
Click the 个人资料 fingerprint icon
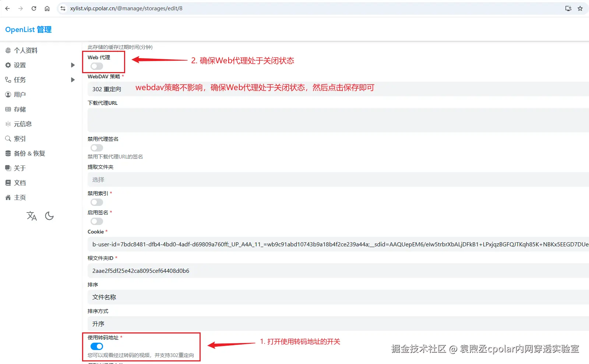click(x=8, y=50)
